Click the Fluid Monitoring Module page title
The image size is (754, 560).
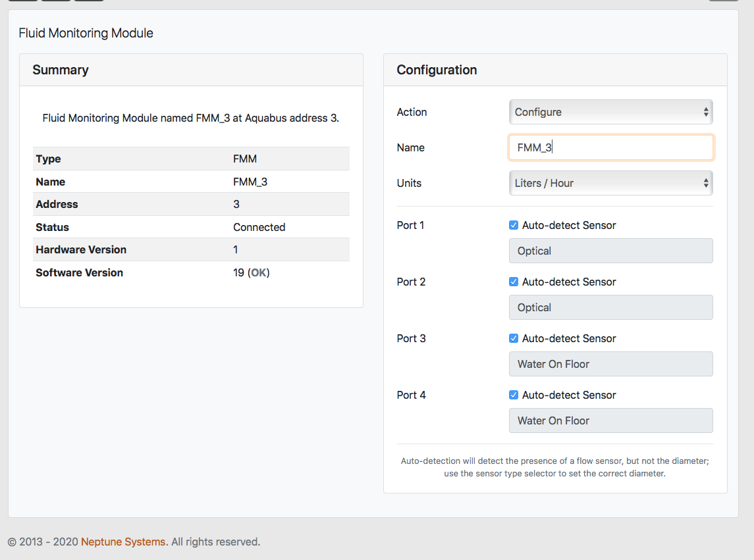[86, 33]
